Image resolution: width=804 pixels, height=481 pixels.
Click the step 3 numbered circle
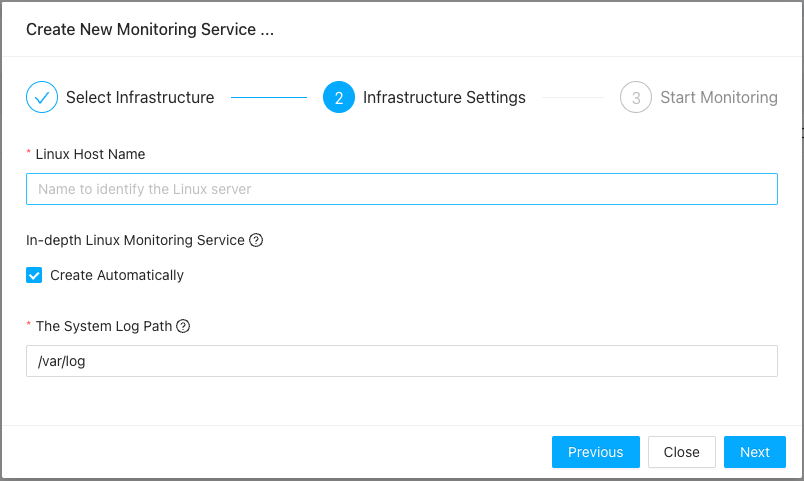(636, 98)
